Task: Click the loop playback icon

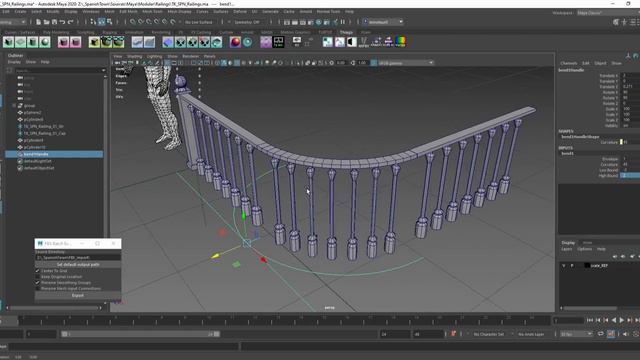Action: click(x=601, y=334)
